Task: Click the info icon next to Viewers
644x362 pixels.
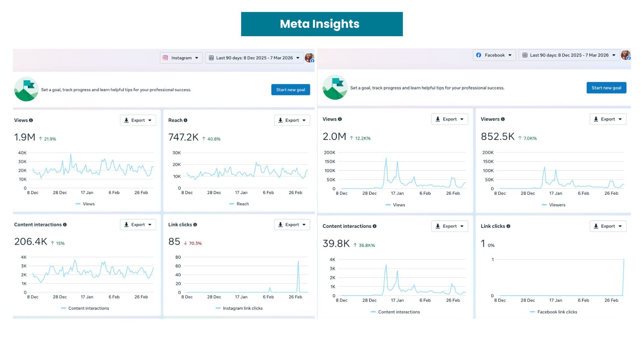Action: coord(503,119)
